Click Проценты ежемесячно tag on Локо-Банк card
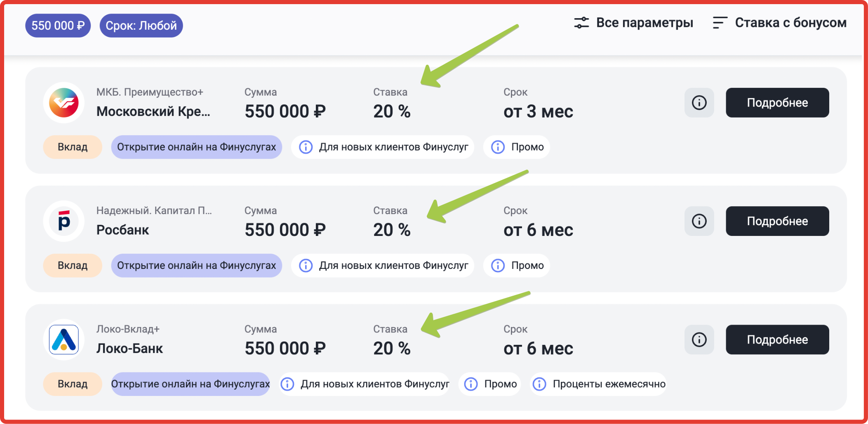The image size is (868, 424). tap(608, 384)
